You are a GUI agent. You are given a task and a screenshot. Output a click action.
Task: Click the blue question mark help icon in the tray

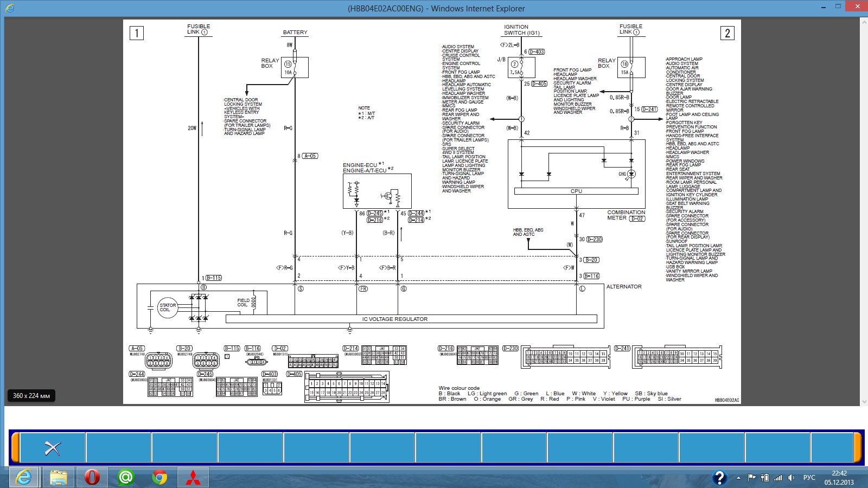(x=719, y=478)
